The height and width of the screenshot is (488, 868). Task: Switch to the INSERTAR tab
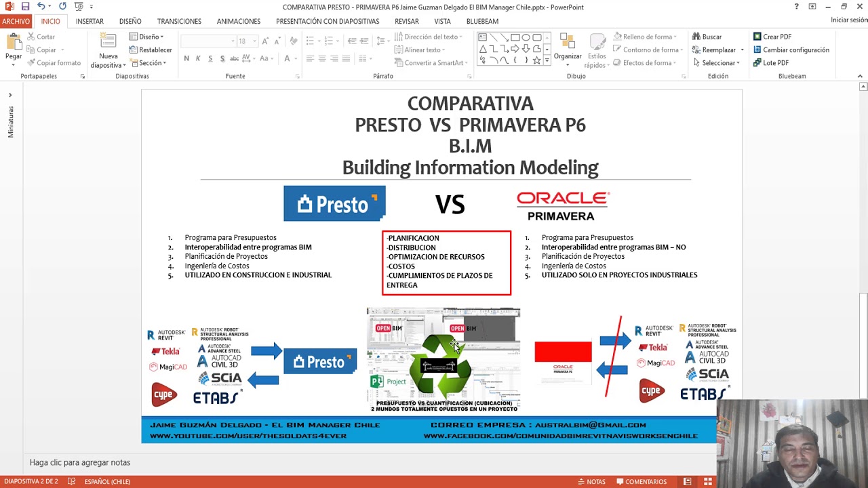click(90, 21)
